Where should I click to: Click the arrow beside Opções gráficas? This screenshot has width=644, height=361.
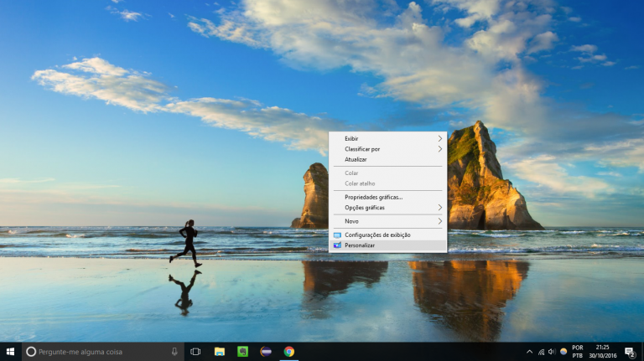tap(440, 208)
